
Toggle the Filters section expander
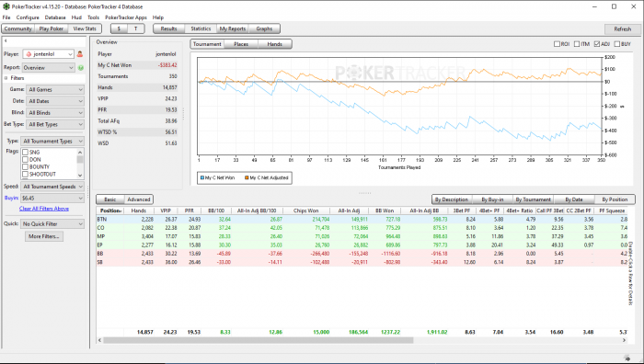coord(6,78)
